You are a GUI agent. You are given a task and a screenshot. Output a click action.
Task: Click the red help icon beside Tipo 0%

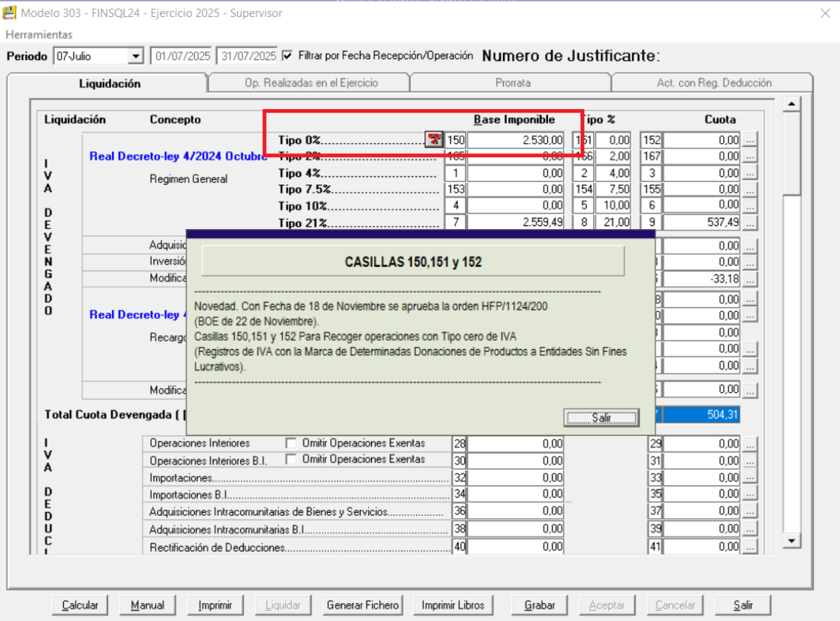pos(434,140)
